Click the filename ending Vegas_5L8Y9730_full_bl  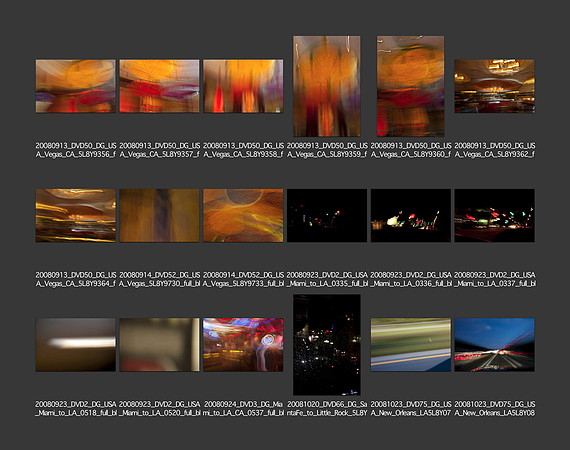[x=160, y=279]
